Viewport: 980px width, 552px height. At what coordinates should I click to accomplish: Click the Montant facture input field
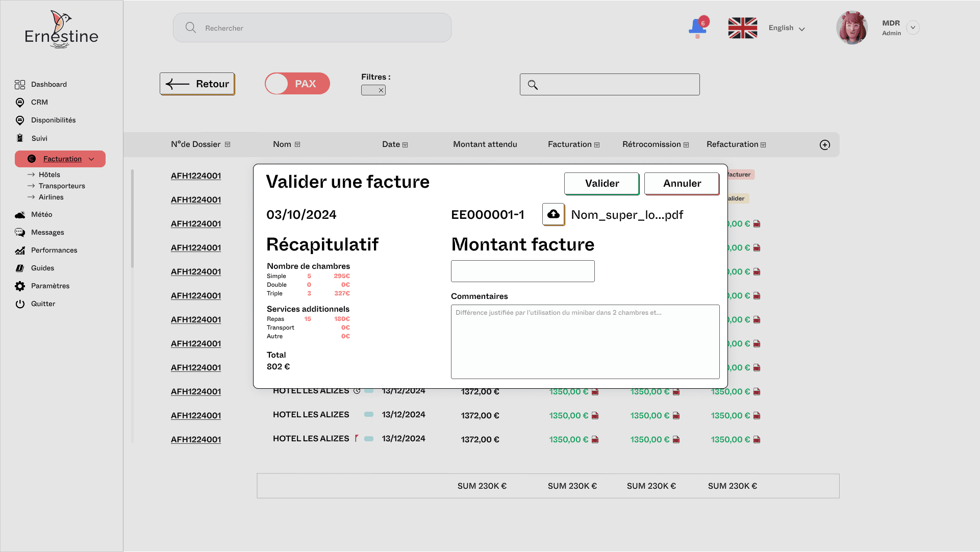coord(522,271)
